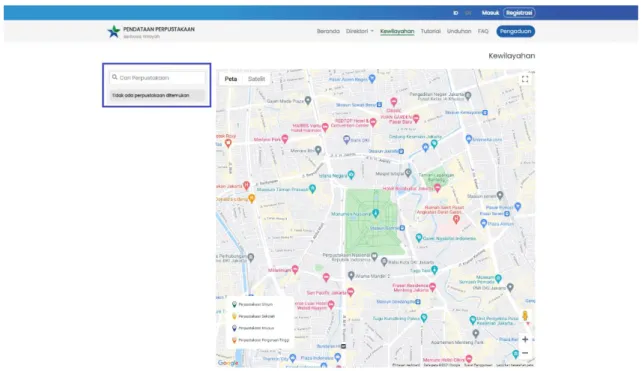
Task: Click the map zoom in plus button
Action: click(525, 339)
